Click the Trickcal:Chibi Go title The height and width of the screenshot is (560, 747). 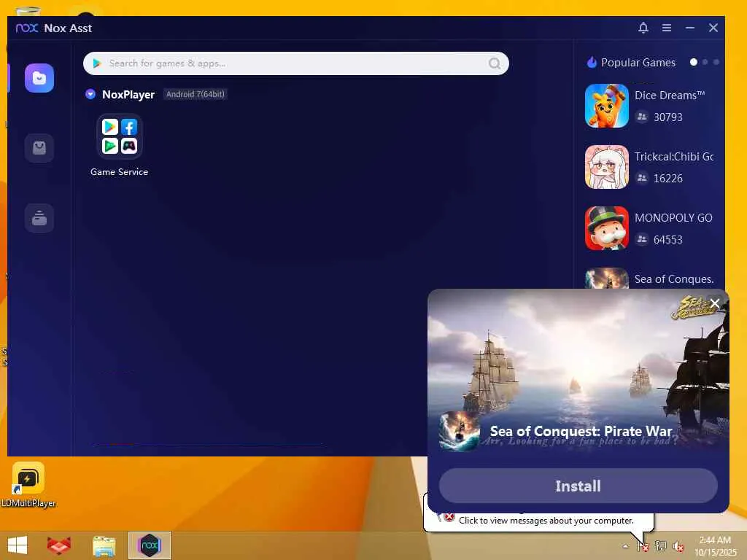(x=674, y=157)
